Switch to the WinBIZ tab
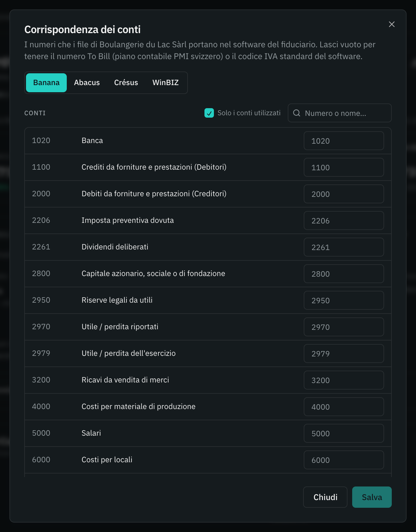The image size is (416, 532). [x=165, y=83]
